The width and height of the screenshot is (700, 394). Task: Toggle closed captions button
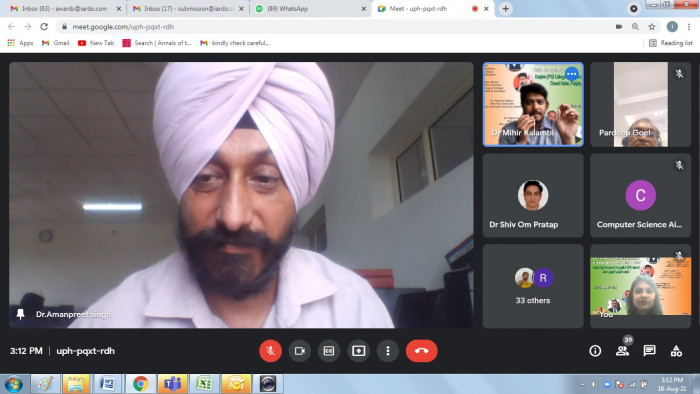[x=329, y=351]
